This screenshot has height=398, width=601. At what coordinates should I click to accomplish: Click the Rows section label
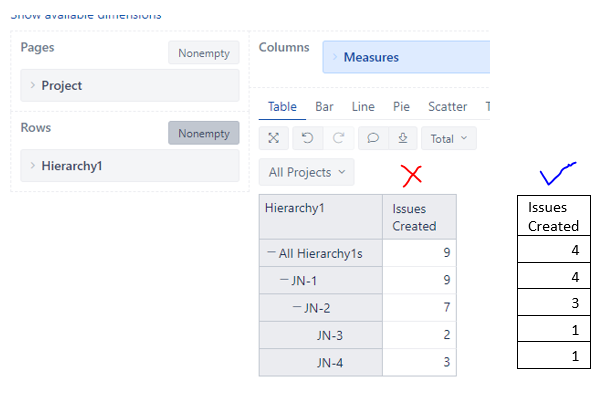tap(36, 127)
